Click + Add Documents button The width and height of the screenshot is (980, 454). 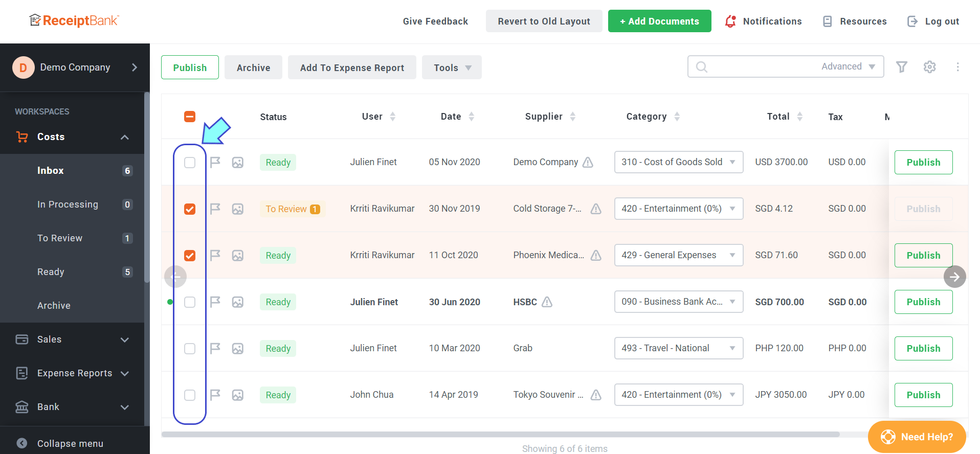[659, 21]
